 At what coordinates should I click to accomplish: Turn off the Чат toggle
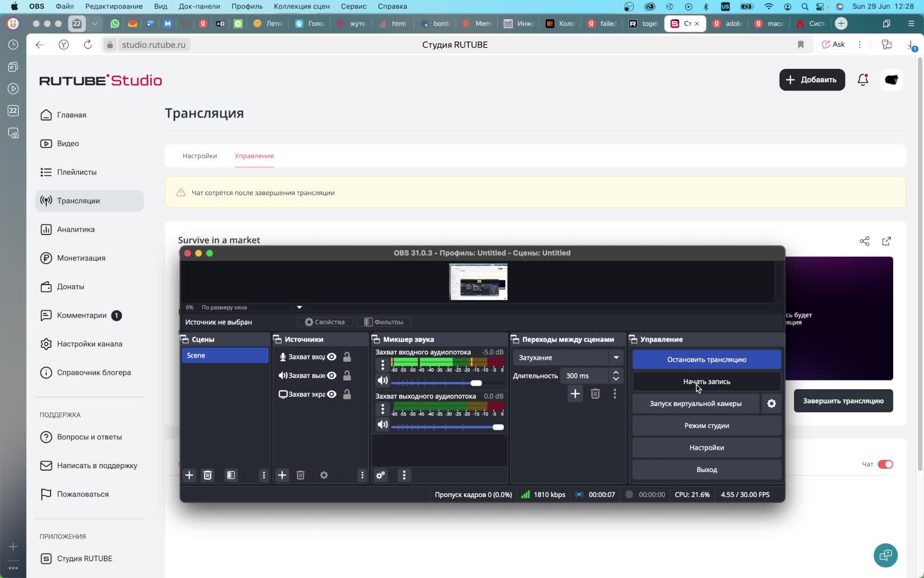tap(885, 464)
